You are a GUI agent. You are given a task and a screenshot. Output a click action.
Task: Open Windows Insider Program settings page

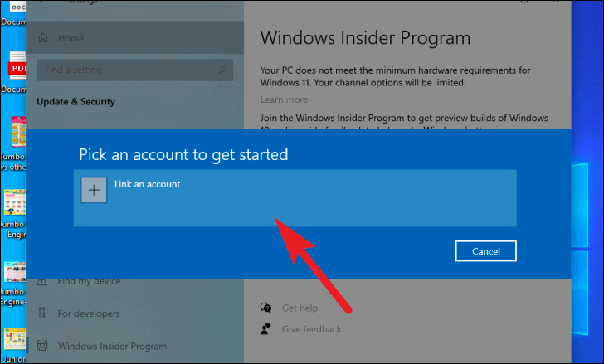113,347
